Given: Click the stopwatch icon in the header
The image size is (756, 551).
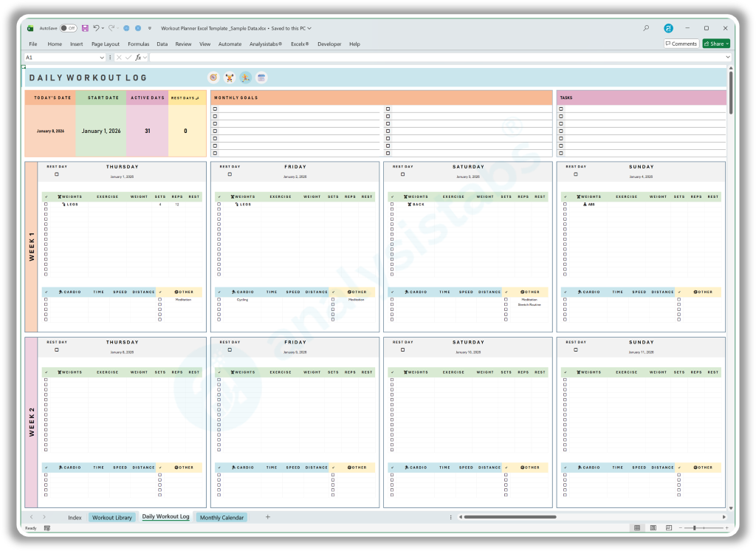Looking at the screenshot, I should [213, 77].
